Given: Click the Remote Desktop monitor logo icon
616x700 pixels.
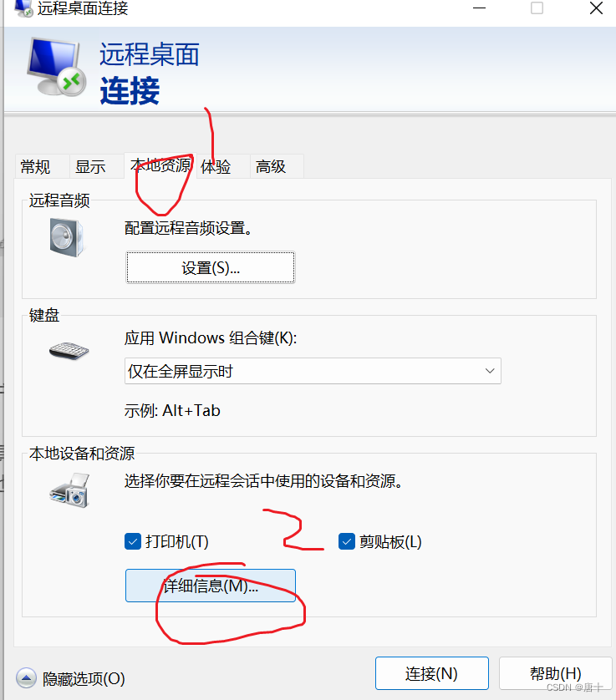Looking at the screenshot, I should tap(56, 67).
